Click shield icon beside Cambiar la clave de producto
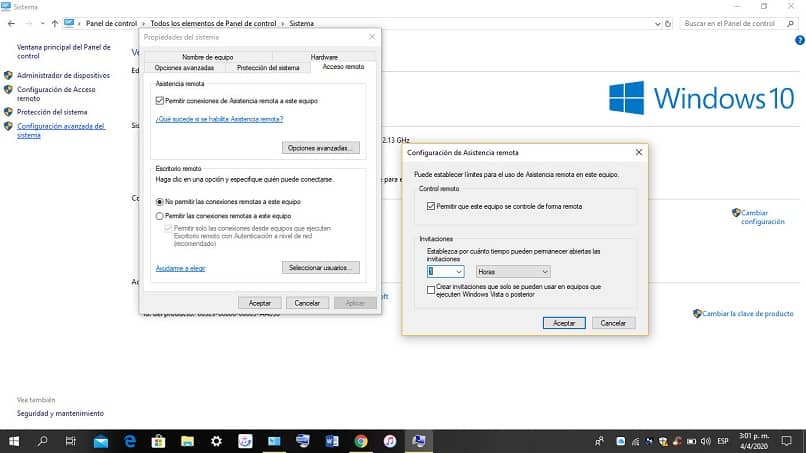Screen dimensions: 806x453 [697, 313]
